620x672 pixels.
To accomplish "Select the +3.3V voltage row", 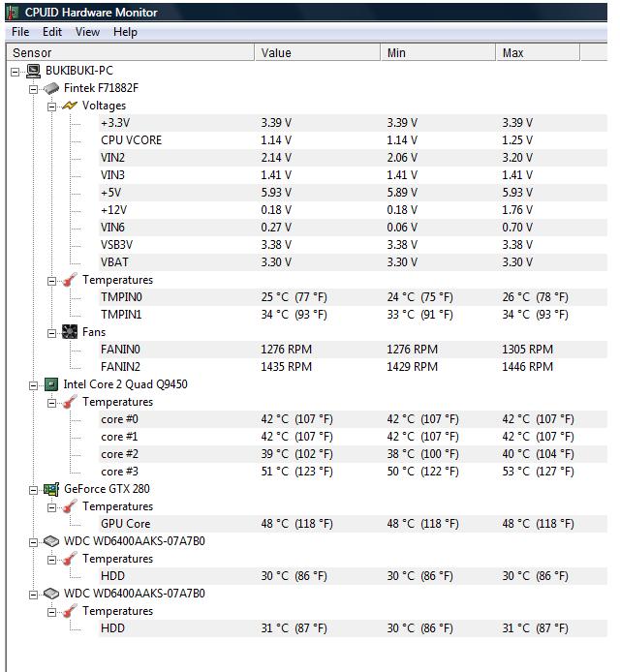I will pos(353,123).
